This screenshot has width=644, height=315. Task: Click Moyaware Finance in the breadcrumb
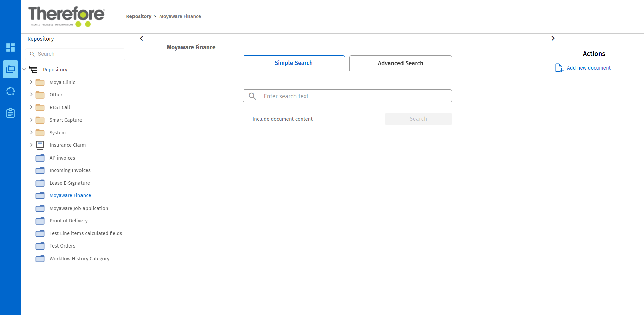180,16
